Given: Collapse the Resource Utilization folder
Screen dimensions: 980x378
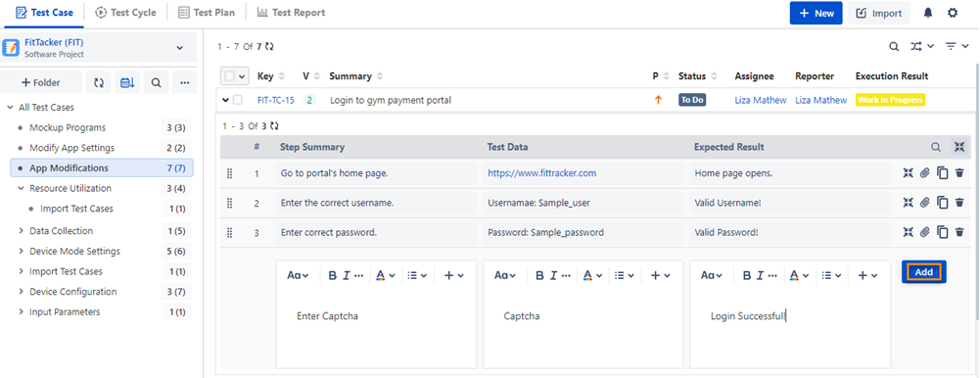Looking at the screenshot, I should (21, 188).
